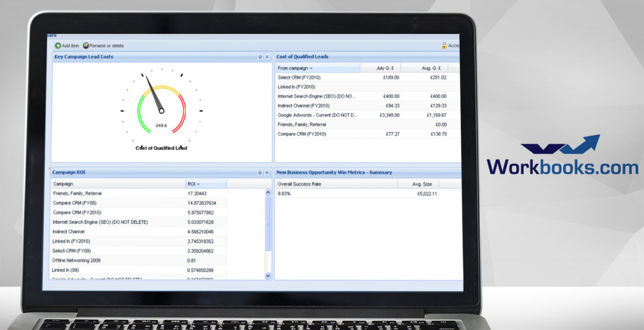644x330 pixels.
Task: Click the Aug. Q. £ column header
Action: [x=425, y=68]
